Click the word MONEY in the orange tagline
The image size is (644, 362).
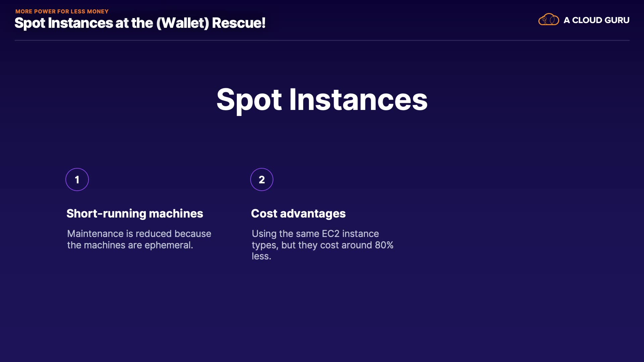point(98,11)
